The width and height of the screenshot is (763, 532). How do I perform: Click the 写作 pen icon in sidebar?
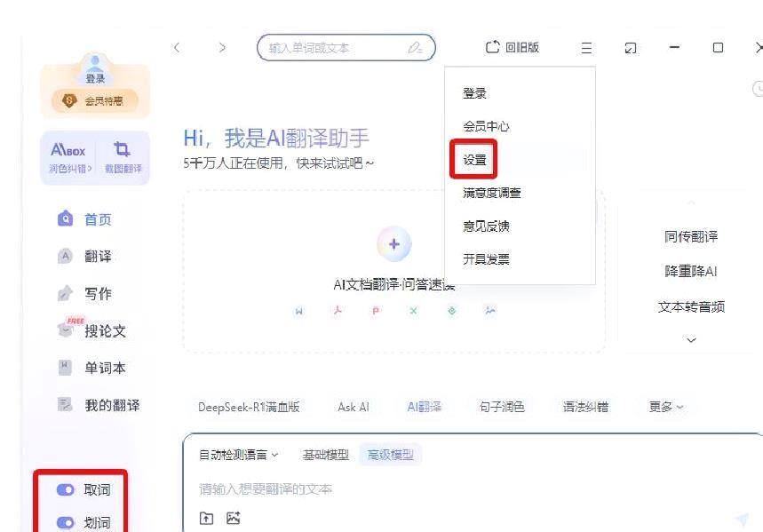pos(65,293)
